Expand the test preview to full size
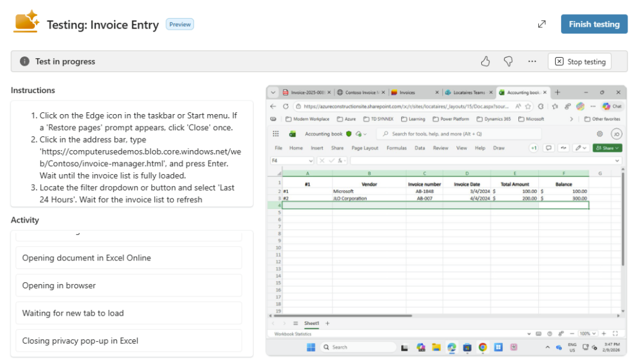Viewport: 635px width, 364px height. 541,24
